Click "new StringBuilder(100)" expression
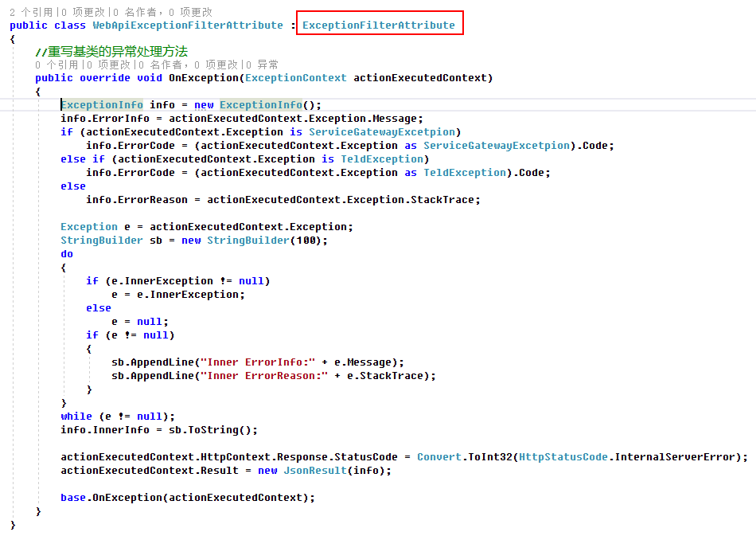The width and height of the screenshot is (756, 536). click(251, 241)
